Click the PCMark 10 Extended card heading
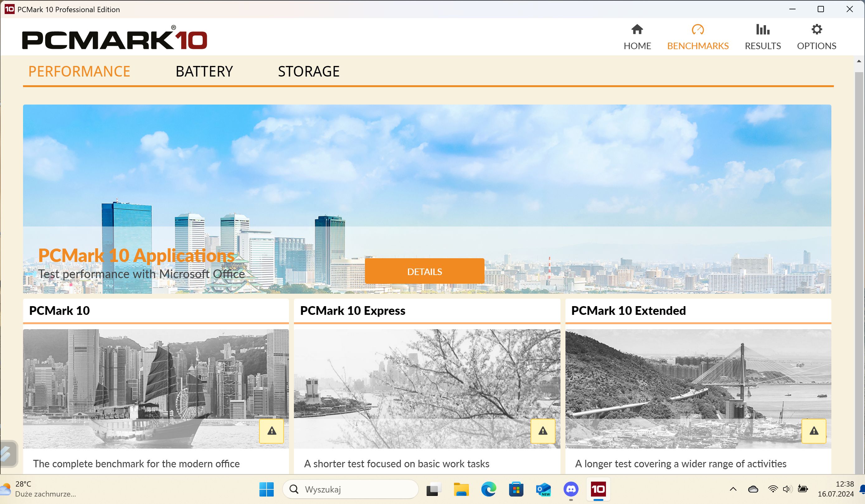The image size is (865, 504). tap(628, 310)
